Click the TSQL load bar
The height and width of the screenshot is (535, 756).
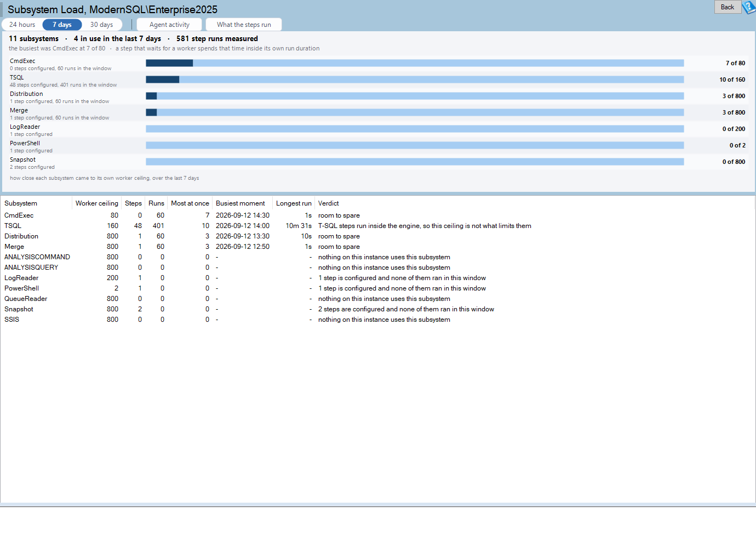coord(415,79)
